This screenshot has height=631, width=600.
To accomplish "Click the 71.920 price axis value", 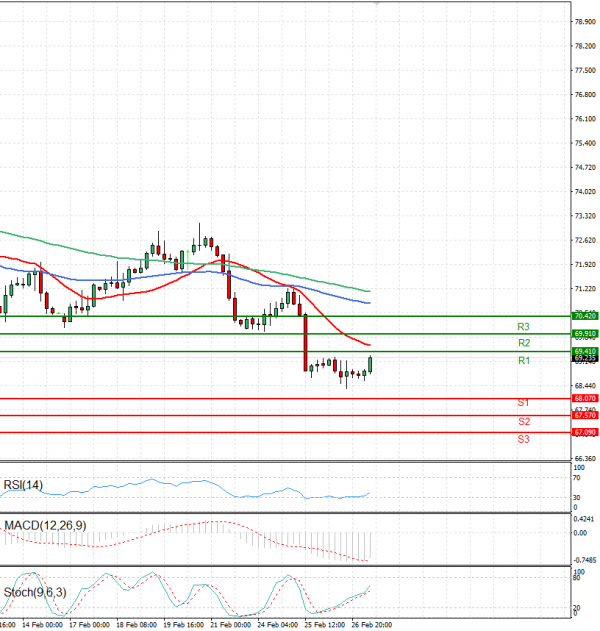I will (585, 264).
